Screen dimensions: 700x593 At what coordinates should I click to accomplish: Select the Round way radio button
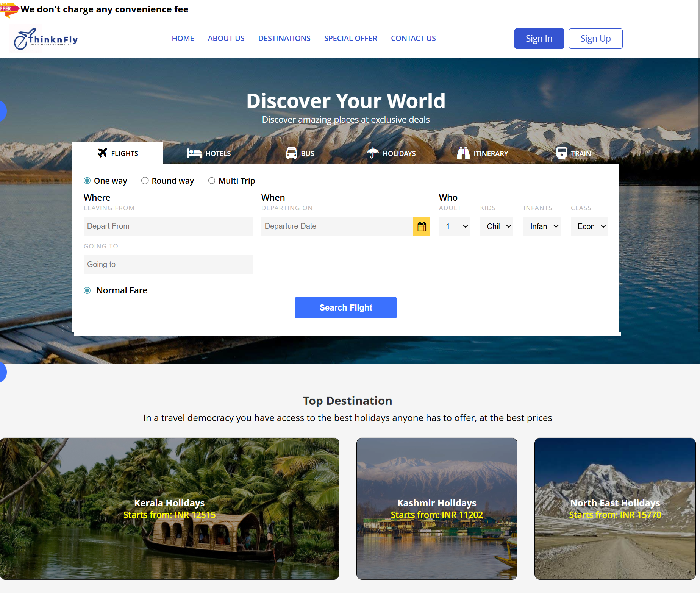coord(145,181)
